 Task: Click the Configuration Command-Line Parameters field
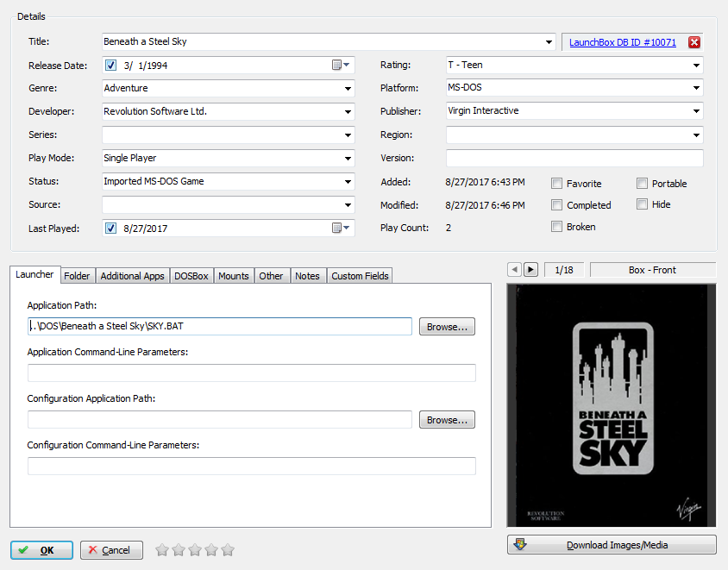point(252,466)
